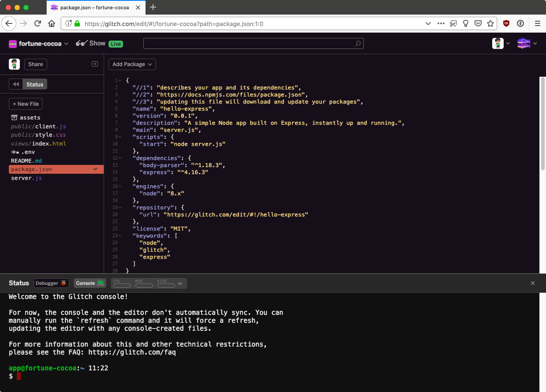Click the MEM usage meter
Screen dimensions: 546x392
(144, 284)
